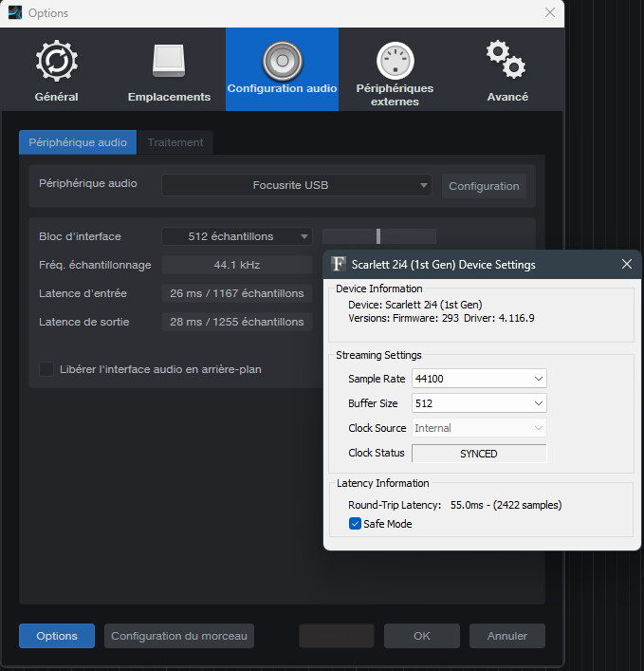Select the Configuration audio speaker icon
The image size is (644, 671).
point(283,61)
